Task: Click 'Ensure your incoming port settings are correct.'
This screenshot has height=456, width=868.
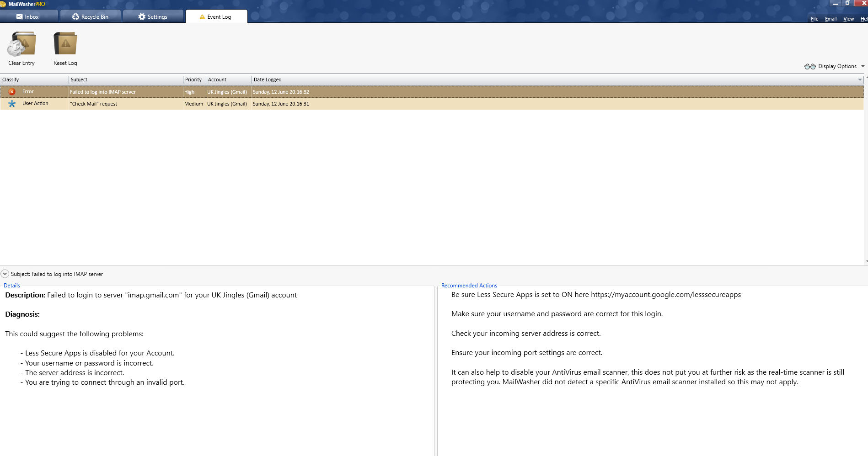Action: tap(527, 353)
